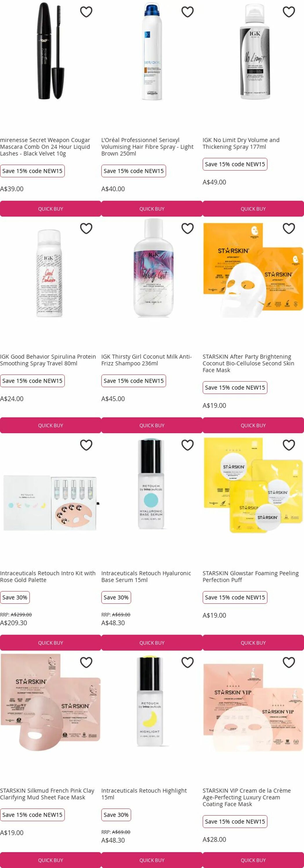Quick buy the Intraceuticals Retouch Intro Kit

[51, 643]
